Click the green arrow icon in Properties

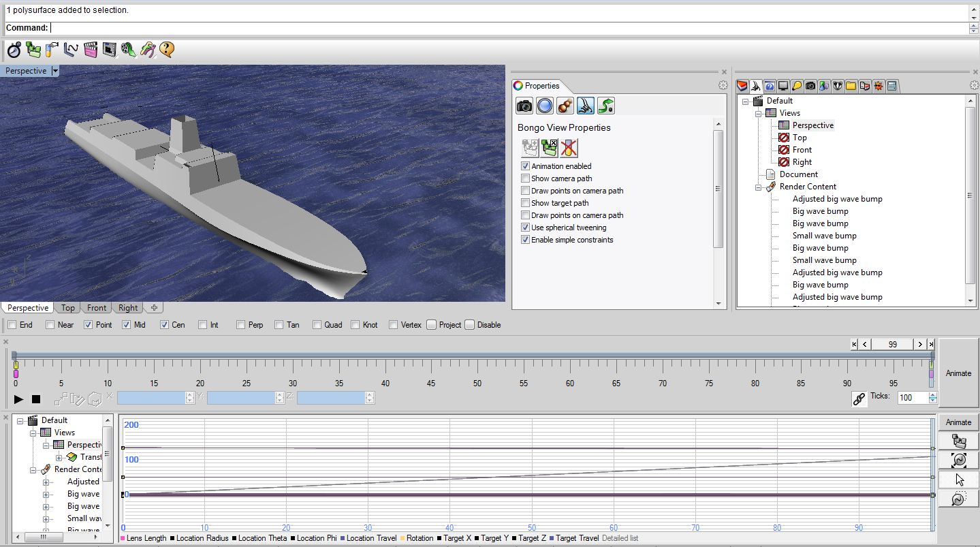tap(606, 106)
